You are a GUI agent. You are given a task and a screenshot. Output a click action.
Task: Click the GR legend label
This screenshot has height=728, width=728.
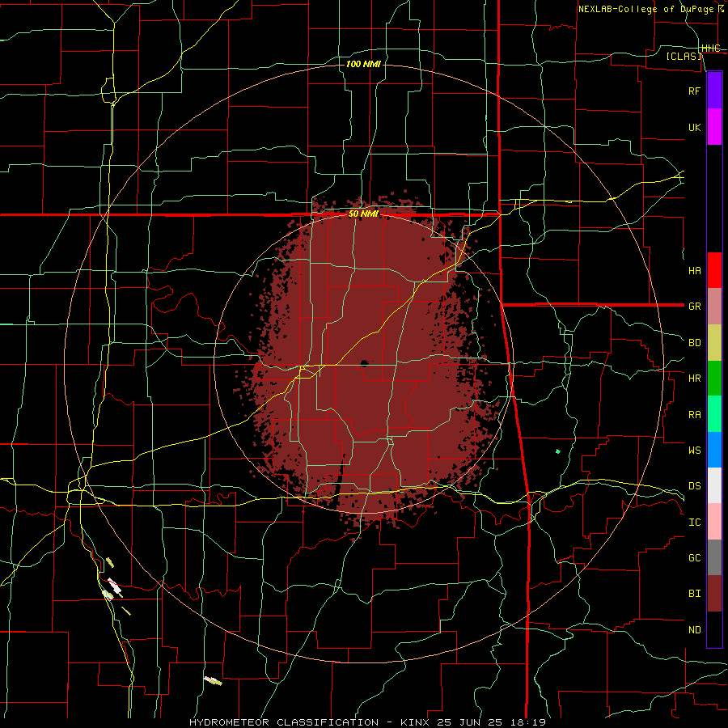(694, 307)
